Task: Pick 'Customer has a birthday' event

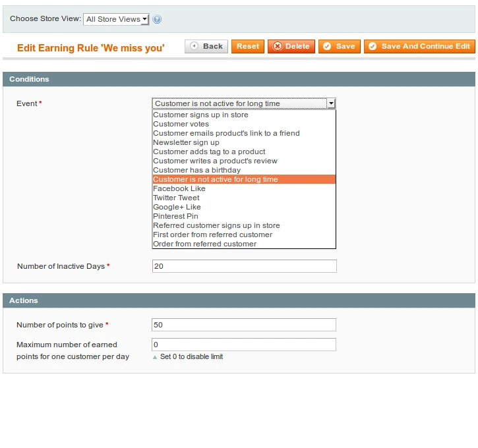Action: pyautogui.click(x=196, y=170)
